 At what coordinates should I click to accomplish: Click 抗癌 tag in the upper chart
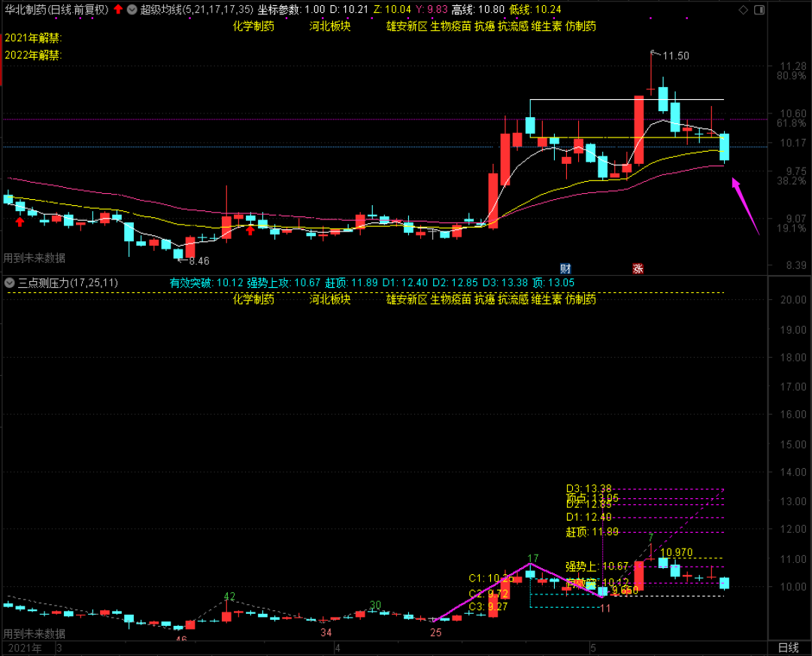(x=485, y=26)
